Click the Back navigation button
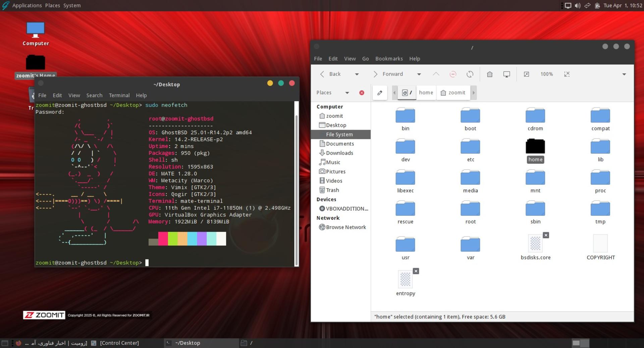644x348 pixels. point(330,74)
